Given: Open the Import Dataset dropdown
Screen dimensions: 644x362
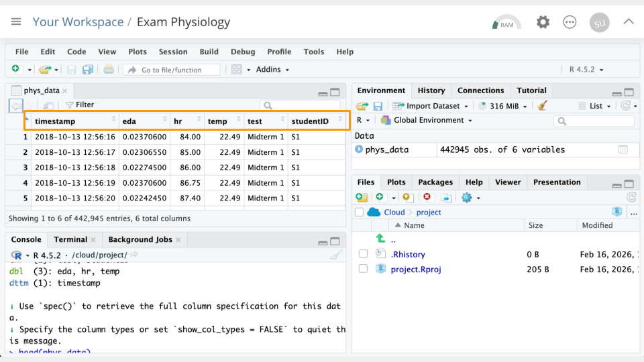Looking at the screenshot, I should tap(433, 106).
